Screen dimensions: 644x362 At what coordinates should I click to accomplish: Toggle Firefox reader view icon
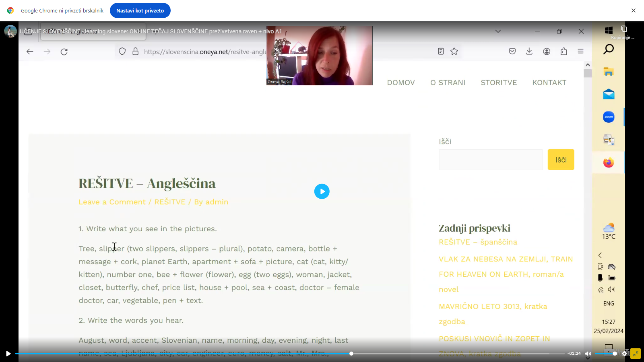point(441,51)
